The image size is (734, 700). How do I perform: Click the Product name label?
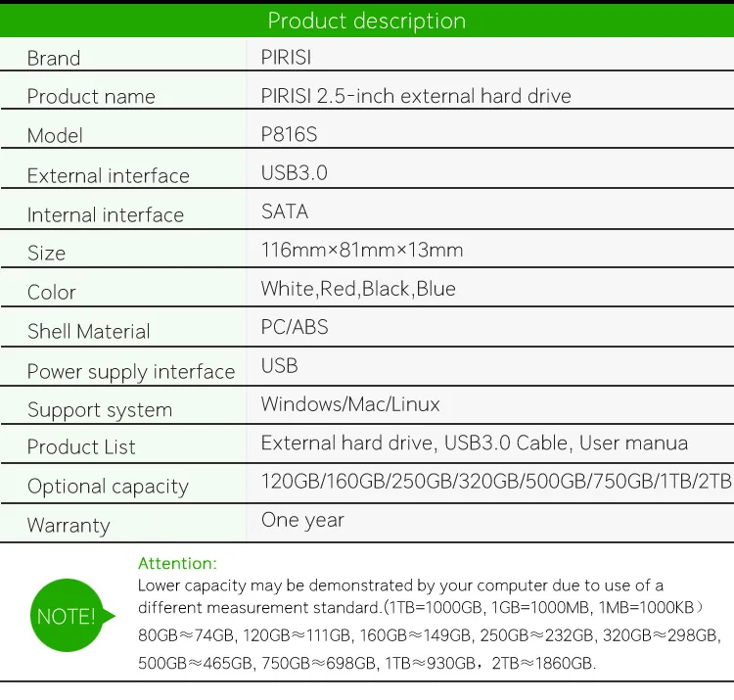pyautogui.click(x=91, y=97)
